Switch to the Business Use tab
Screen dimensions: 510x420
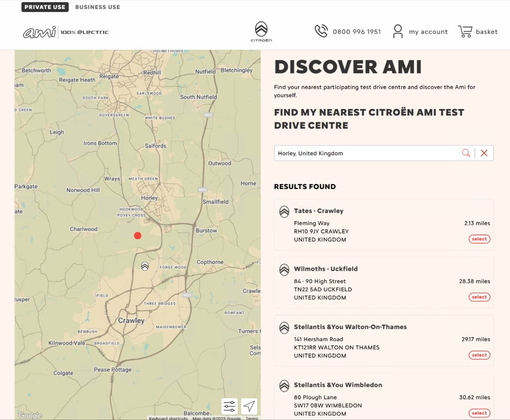pos(98,7)
